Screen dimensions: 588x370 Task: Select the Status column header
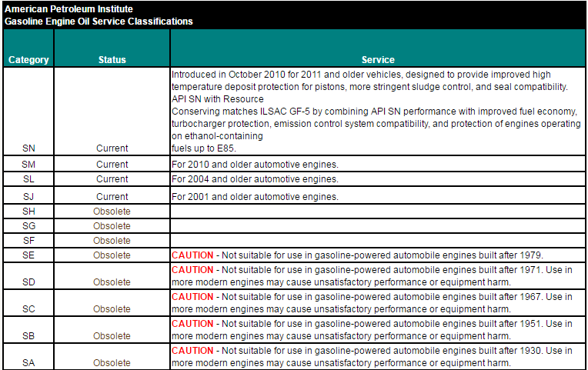pos(112,60)
